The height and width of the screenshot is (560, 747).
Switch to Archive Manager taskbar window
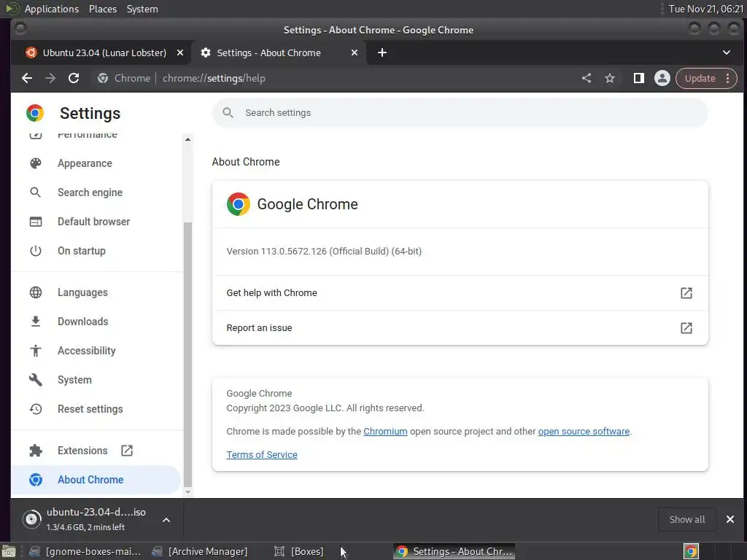tap(199, 551)
